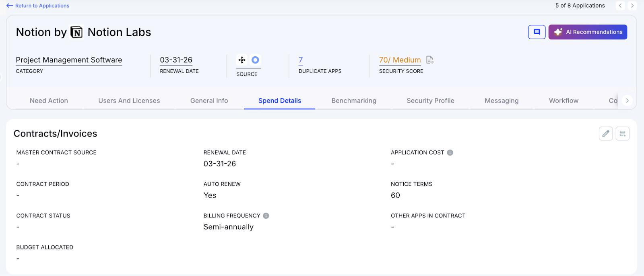Screen dimensions: 644x276
Task: Open the 7 duplicate apps link
Action: pyautogui.click(x=301, y=60)
